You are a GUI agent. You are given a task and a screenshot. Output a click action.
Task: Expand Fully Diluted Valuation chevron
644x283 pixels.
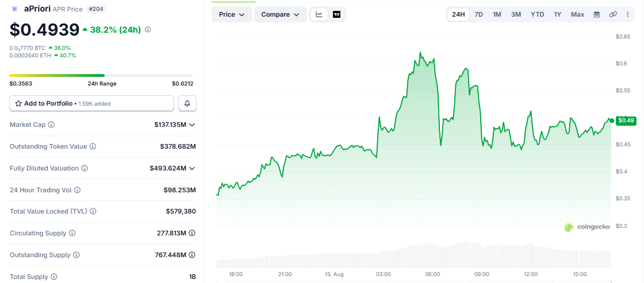click(192, 168)
